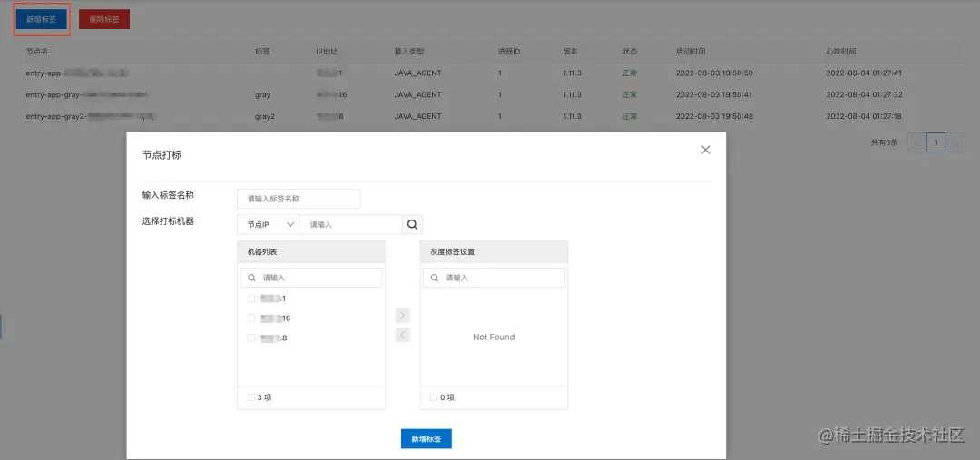Click the 标签 column header
Image resolution: width=980 pixels, height=460 pixels.
[x=262, y=51]
